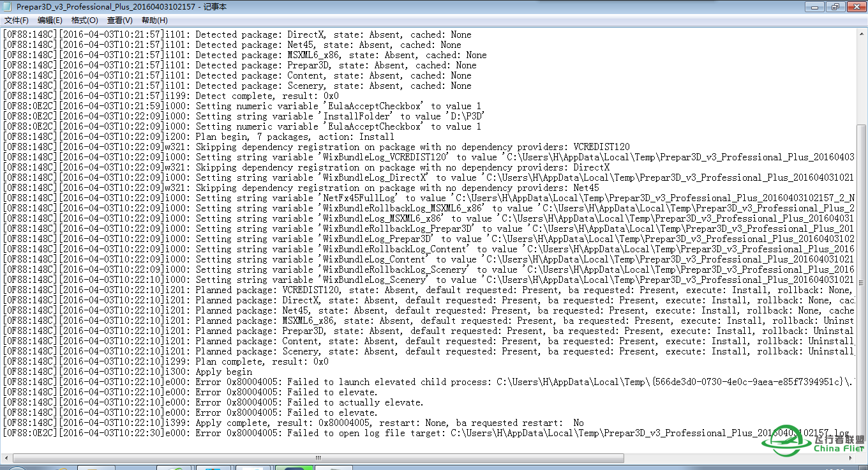Open the 查看(V) menu
This screenshot has width=868, height=470.
click(119, 20)
